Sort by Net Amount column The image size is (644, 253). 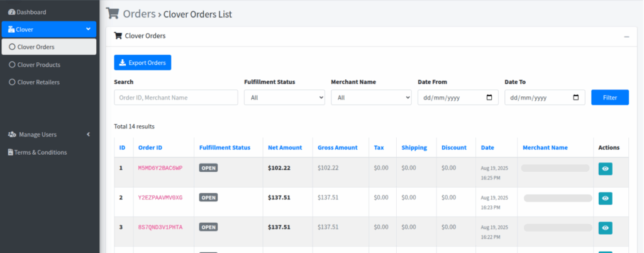click(285, 147)
